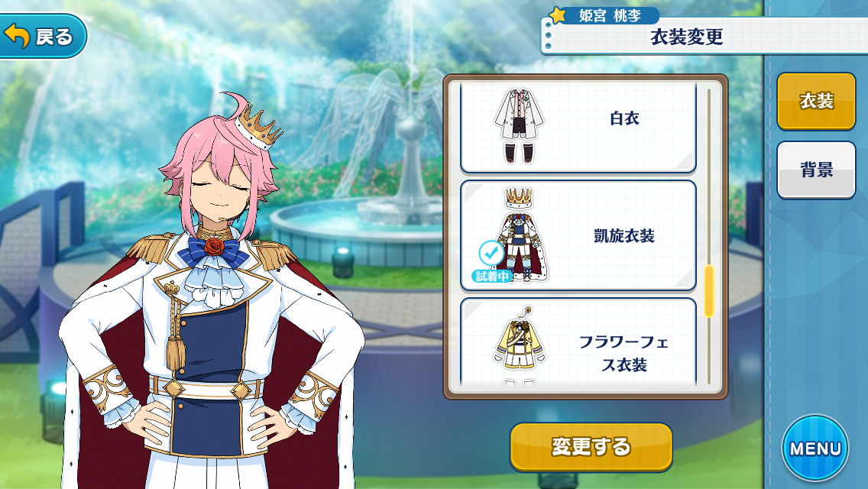The height and width of the screenshot is (489, 868).
Task: Click the yellow scrollbar thumb in outfit list
Action: click(708, 291)
